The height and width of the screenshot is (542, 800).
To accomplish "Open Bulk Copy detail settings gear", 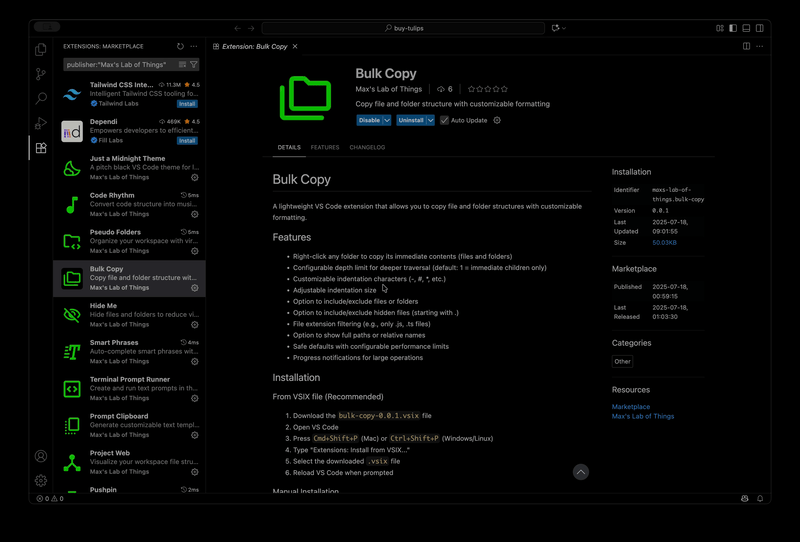I will pos(497,120).
